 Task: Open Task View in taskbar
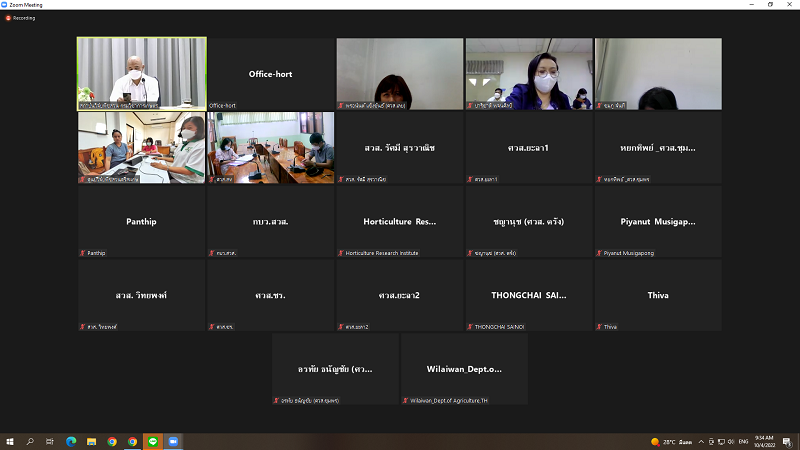50,441
